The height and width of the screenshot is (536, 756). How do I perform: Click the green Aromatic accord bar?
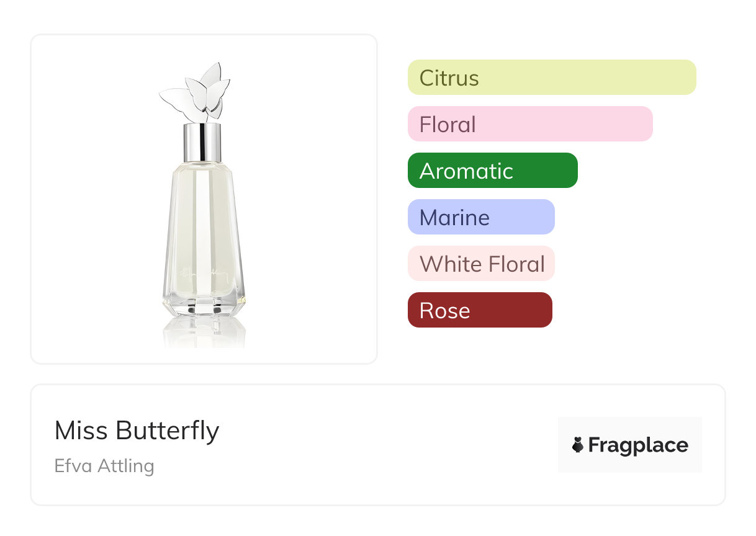point(492,171)
